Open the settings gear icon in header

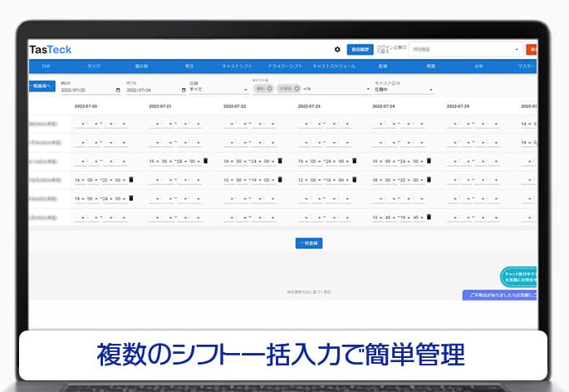point(337,50)
